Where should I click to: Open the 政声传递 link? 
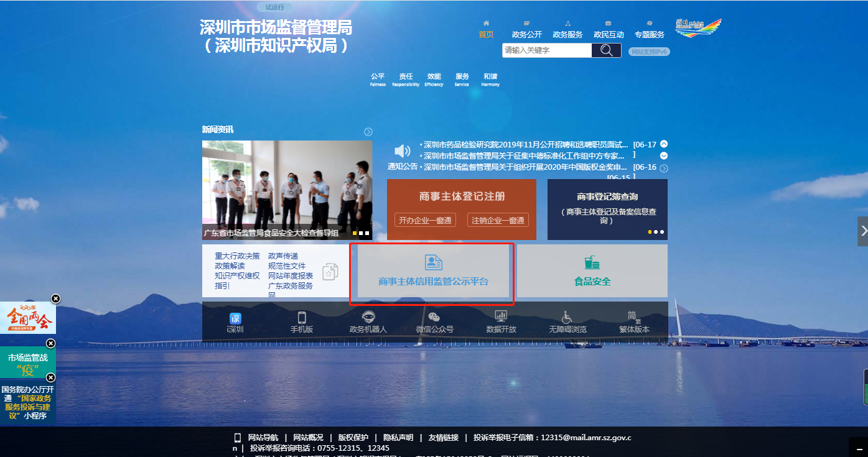coord(283,256)
